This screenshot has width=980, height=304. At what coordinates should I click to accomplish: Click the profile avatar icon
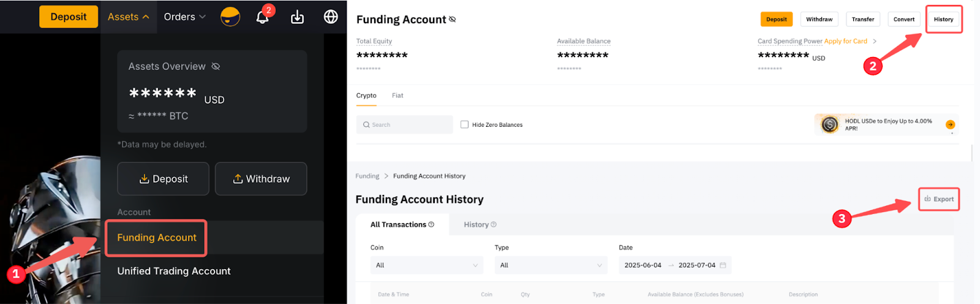click(230, 17)
